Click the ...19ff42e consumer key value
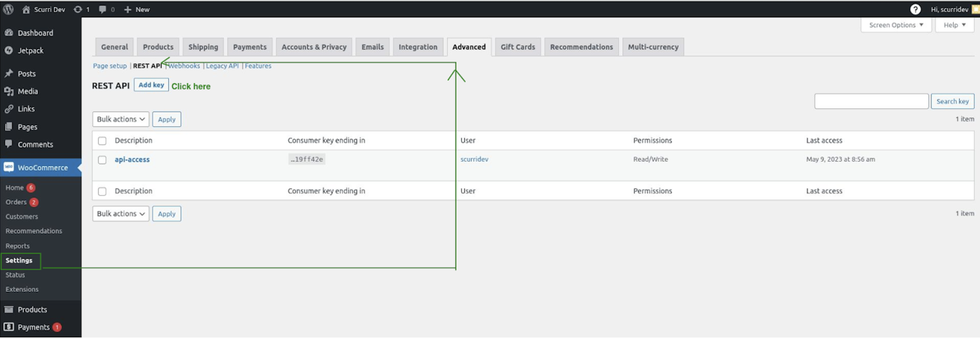Viewport: 980px width, 339px height. 307,159
